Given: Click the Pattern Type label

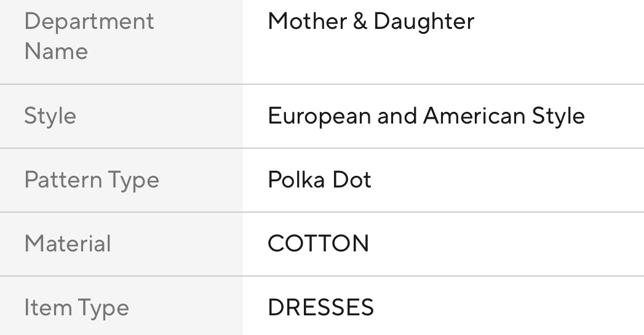Looking at the screenshot, I should (x=91, y=180).
